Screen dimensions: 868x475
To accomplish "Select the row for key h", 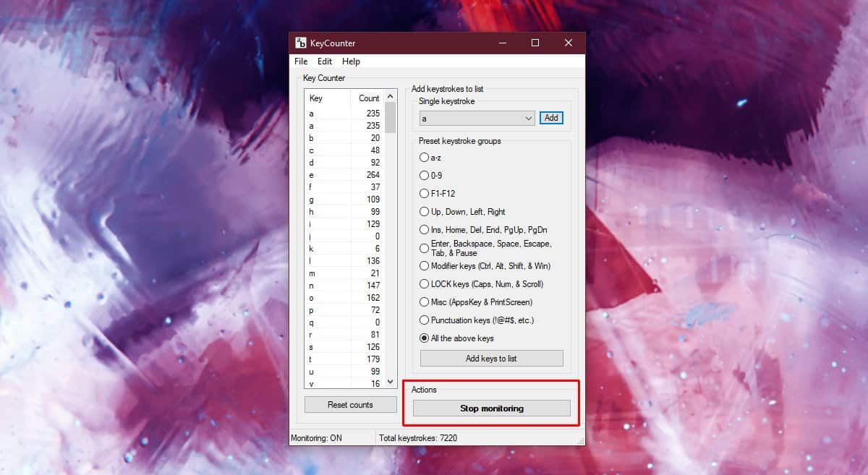I will pos(344,211).
